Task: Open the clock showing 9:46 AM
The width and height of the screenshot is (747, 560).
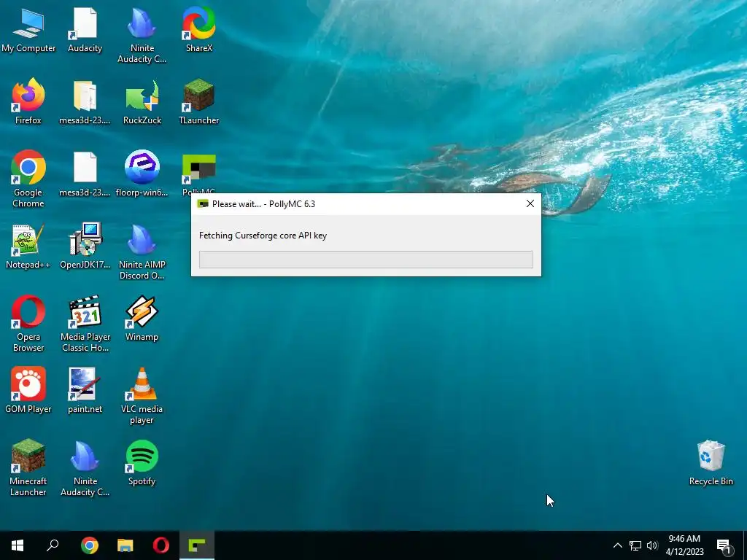Action: (684, 545)
